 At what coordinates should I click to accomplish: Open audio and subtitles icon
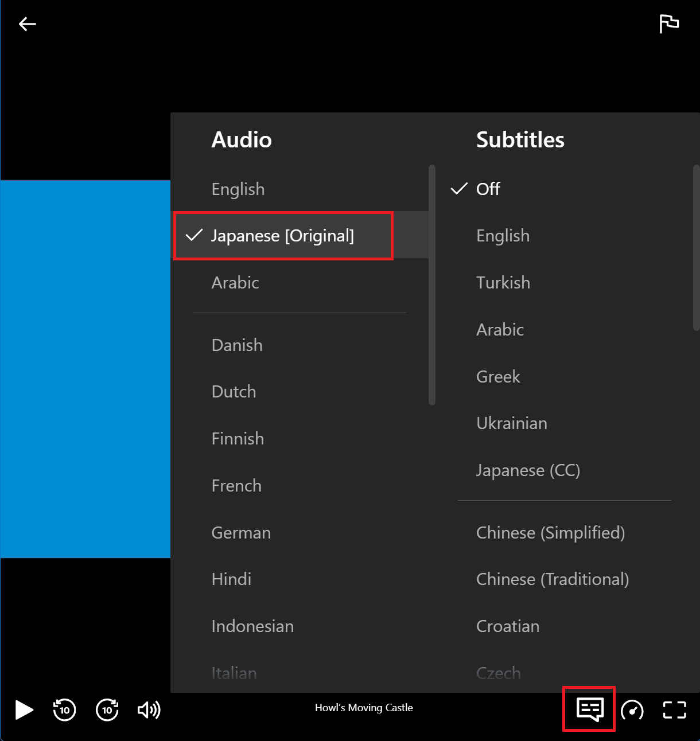590,709
